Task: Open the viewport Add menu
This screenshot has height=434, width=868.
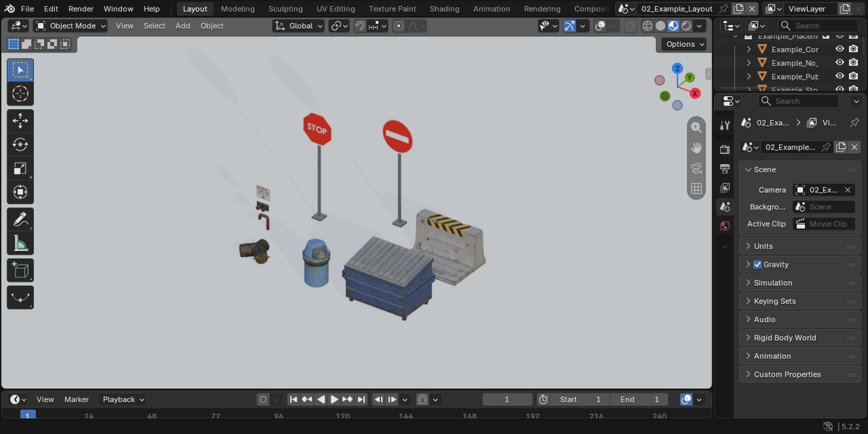Action: point(183,25)
